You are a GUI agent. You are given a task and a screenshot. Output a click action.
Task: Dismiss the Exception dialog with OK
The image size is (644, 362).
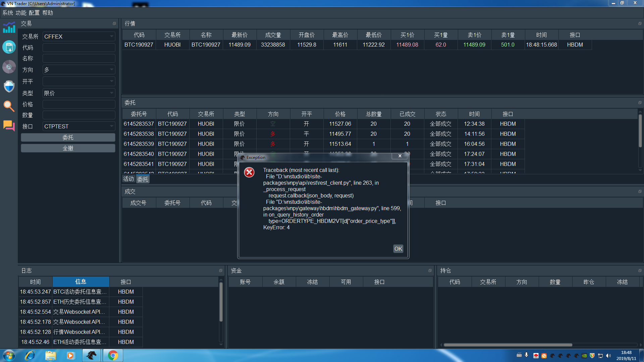click(x=398, y=248)
